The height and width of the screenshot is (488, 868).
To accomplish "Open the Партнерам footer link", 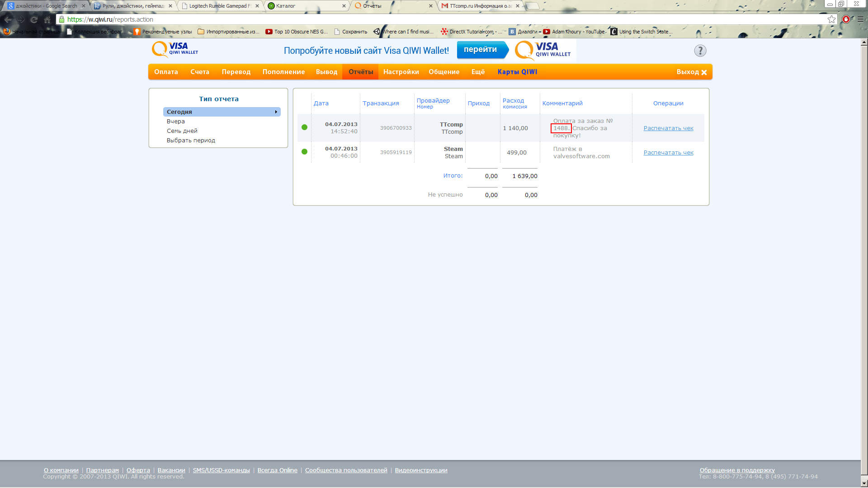I will point(103,470).
